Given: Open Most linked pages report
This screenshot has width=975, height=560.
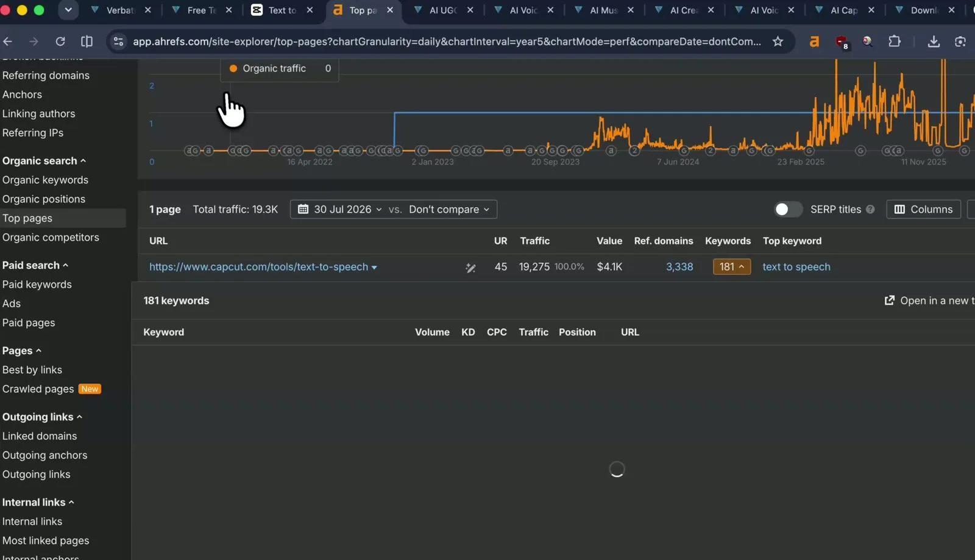Looking at the screenshot, I should (45, 541).
